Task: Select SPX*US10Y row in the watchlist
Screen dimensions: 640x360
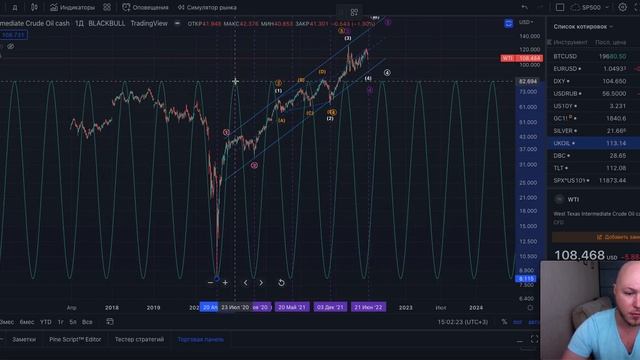Action: point(593,180)
